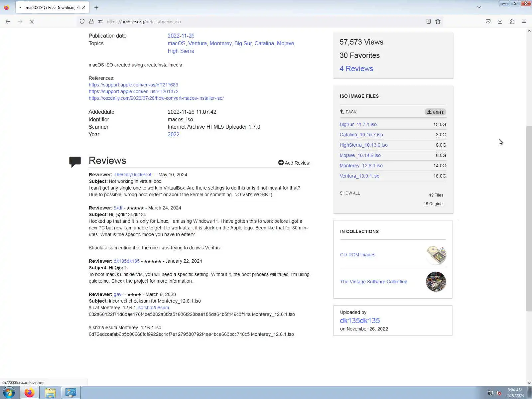Click the Add Review plus icon
Image resolution: width=532 pixels, height=399 pixels.
[281, 163]
